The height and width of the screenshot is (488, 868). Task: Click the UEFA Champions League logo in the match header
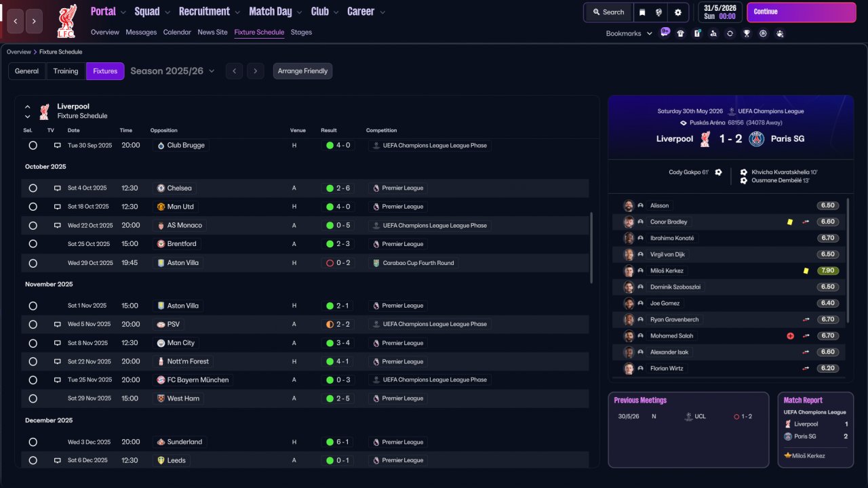click(x=732, y=111)
